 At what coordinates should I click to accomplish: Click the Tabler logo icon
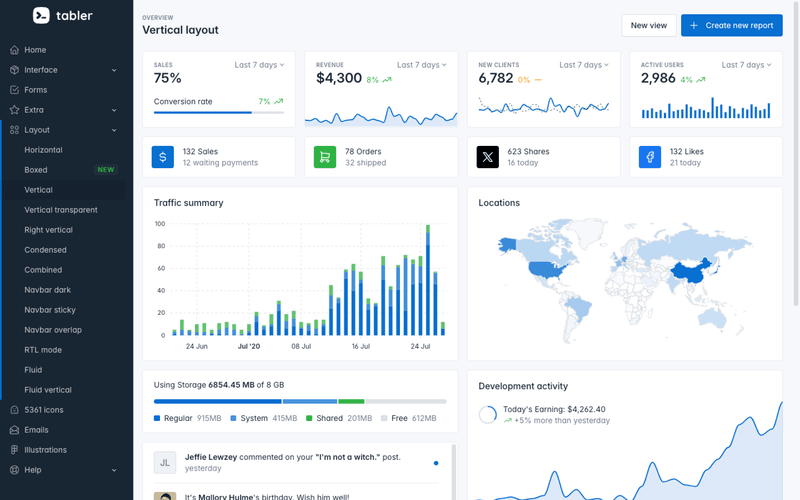point(41,15)
